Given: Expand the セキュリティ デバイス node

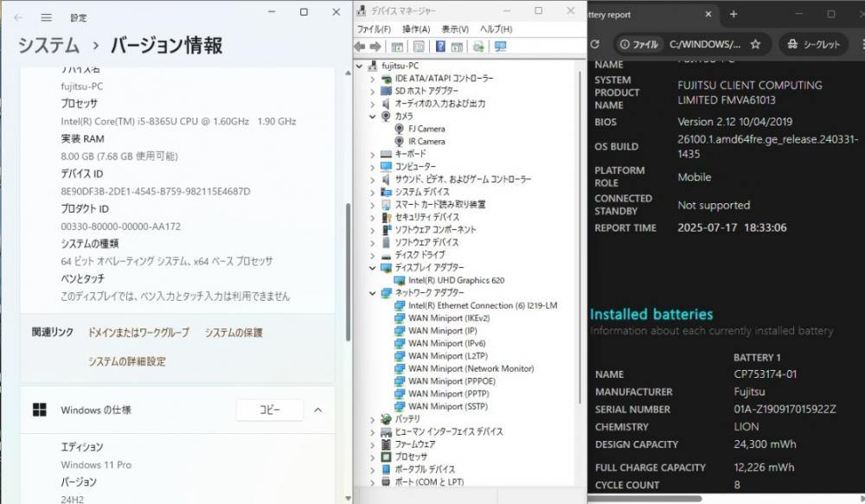Looking at the screenshot, I should point(372,217).
